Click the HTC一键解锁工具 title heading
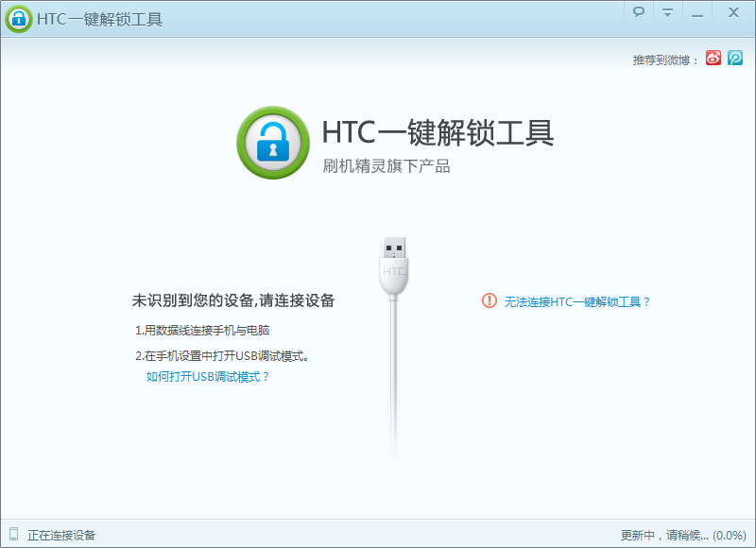Image resolution: width=756 pixels, height=548 pixels. (438, 134)
